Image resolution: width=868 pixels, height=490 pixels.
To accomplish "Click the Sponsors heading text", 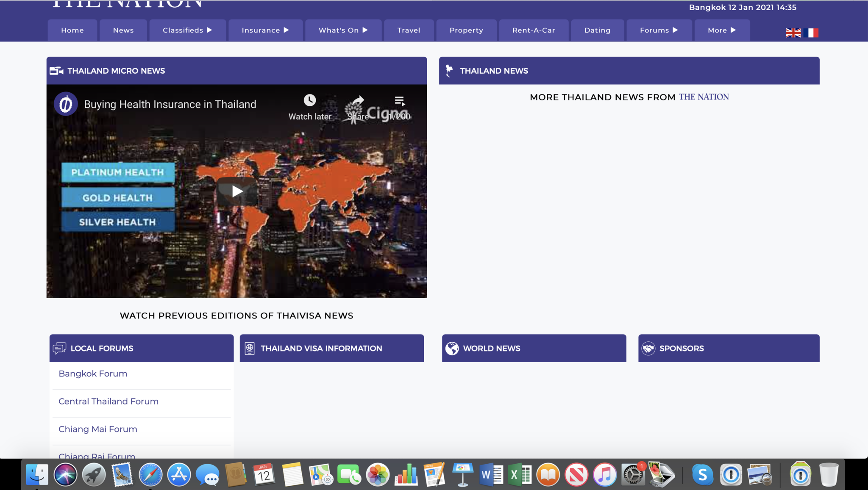I will 682,348.
